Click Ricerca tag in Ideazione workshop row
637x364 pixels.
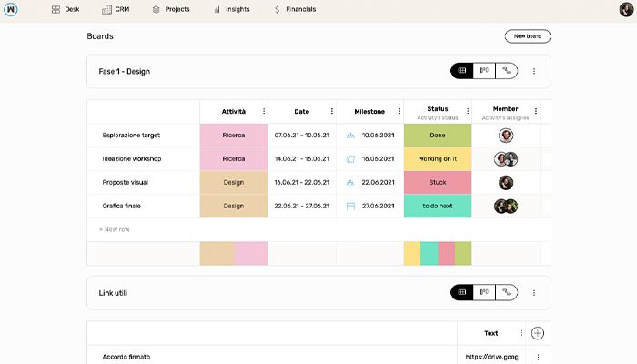pos(234,159)
